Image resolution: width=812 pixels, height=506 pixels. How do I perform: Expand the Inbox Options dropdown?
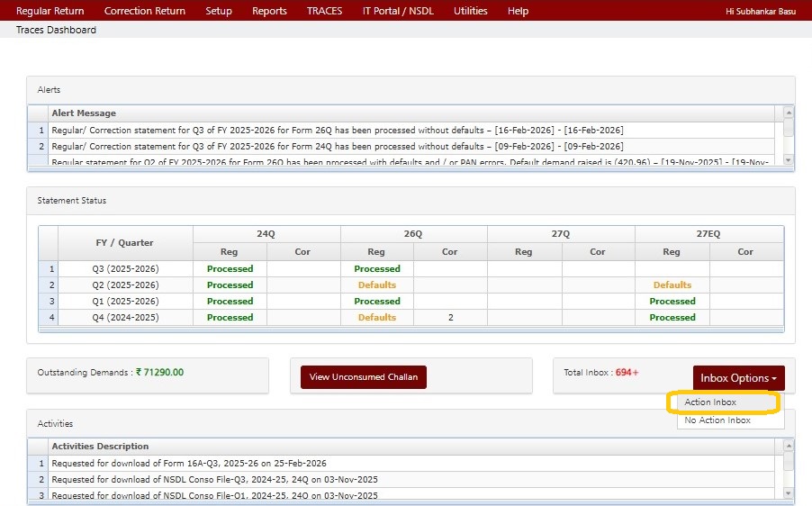tap(738, 378)
